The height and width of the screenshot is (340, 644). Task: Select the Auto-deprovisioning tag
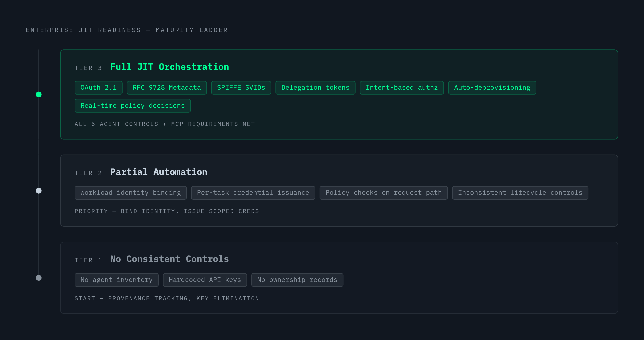(492, 88)
